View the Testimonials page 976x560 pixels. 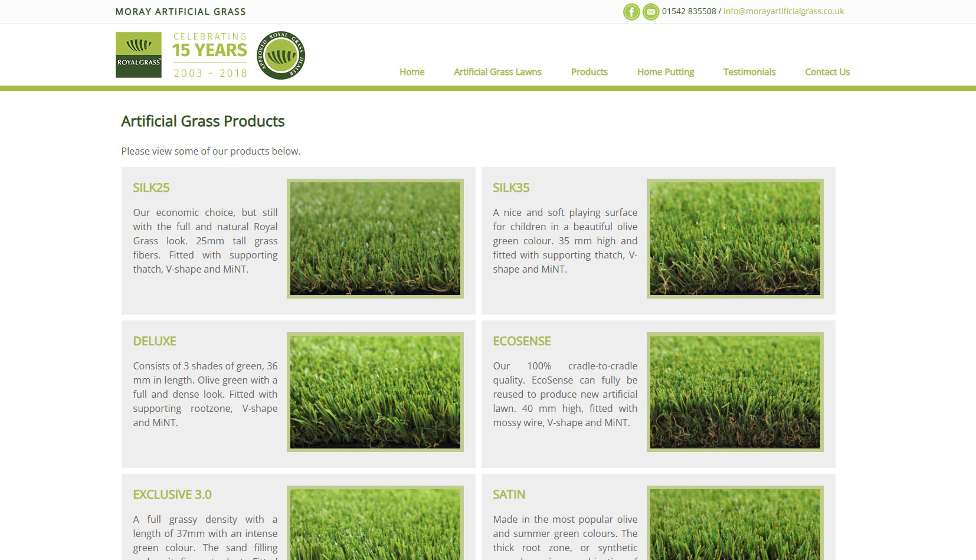(749, 72)
